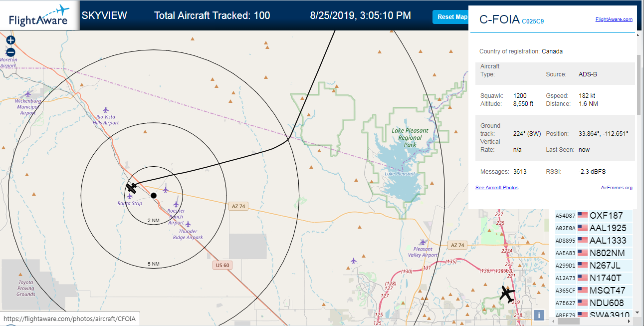
Task: Select aircraft MSQT47 in the list
Action: (x=594, y=291)
